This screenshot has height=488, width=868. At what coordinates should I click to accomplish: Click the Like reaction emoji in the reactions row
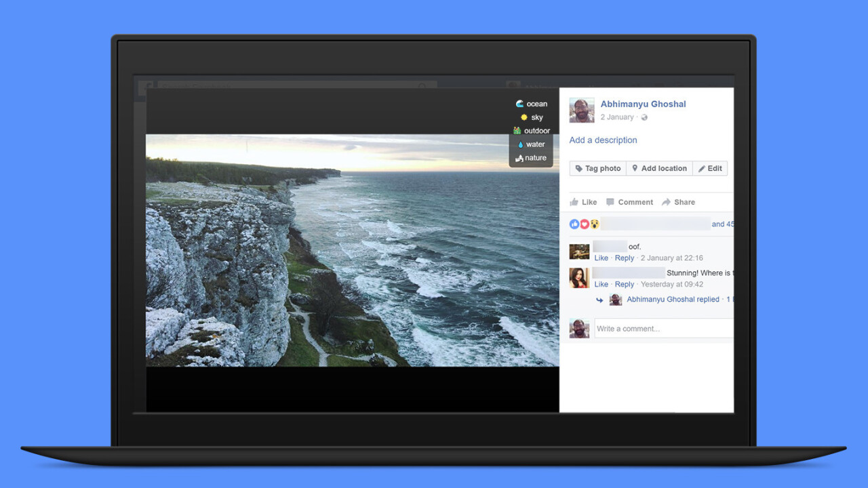[x=574, y=224]
